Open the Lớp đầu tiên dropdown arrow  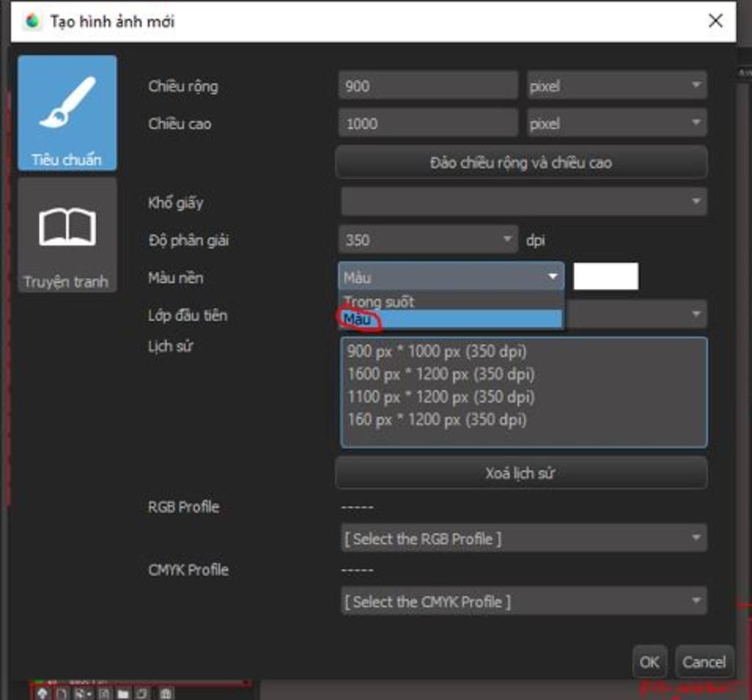tap(695, 314)
